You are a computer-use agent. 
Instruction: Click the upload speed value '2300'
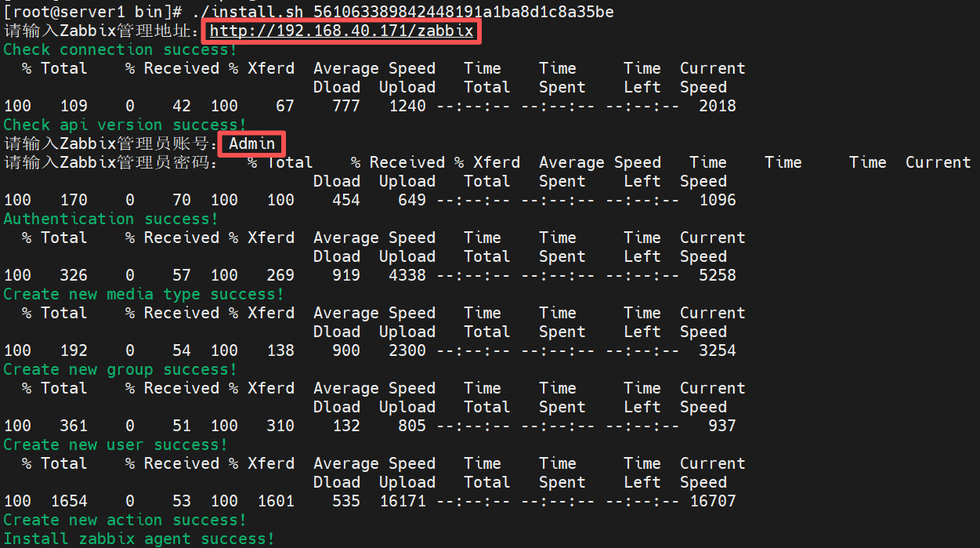point(407,351)
